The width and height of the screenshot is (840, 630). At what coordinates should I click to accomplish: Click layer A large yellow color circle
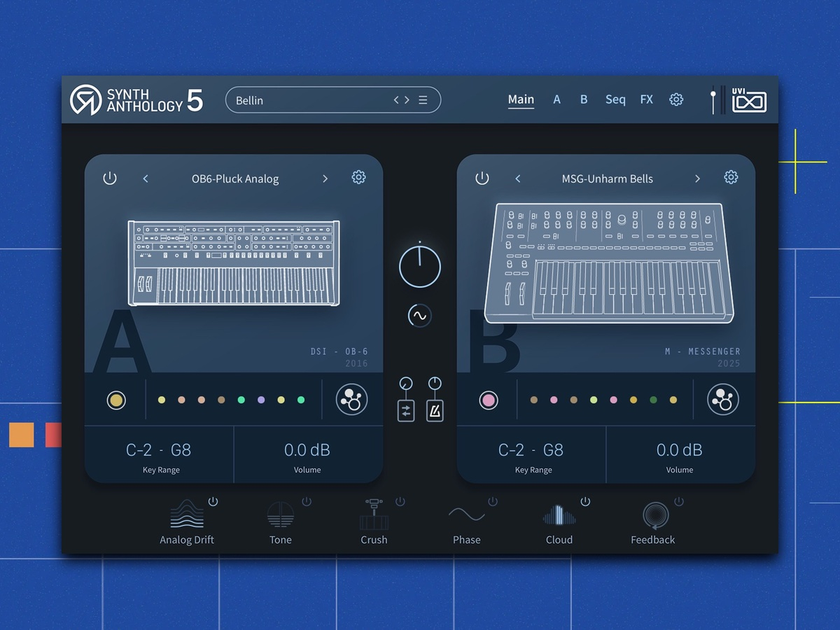click(116, 400)
